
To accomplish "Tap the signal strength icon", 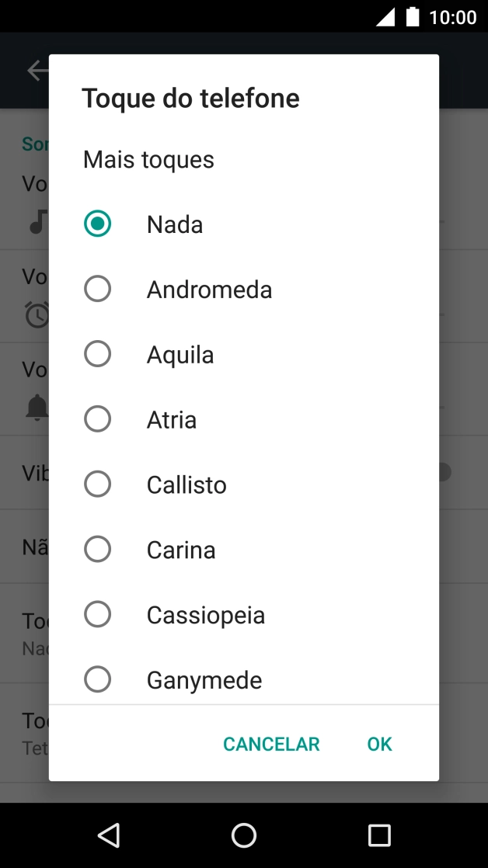I will (385, 16).
